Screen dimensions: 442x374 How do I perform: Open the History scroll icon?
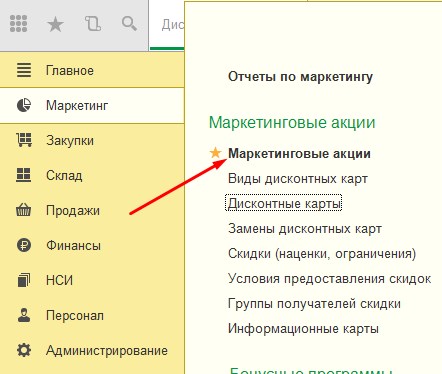[93, 24]
